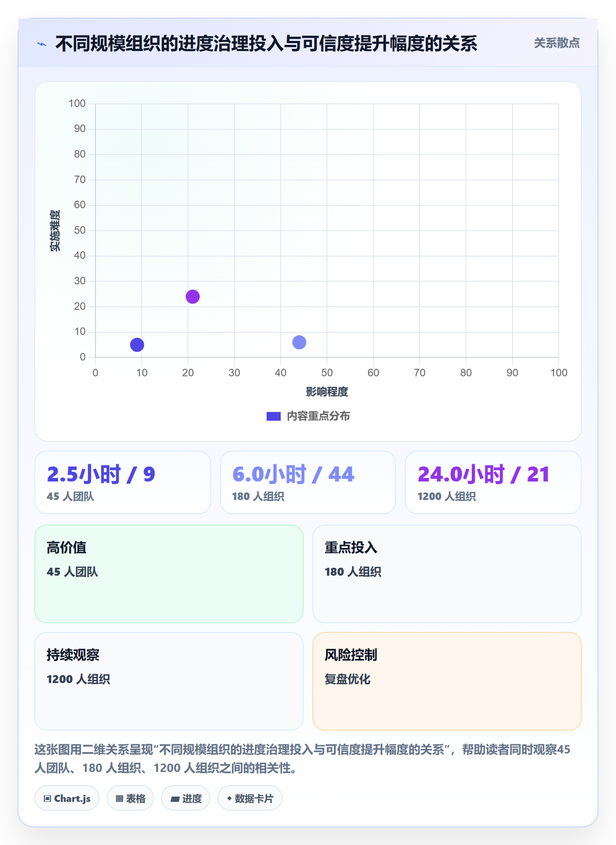Open the 24.0小时 / 21 data card

[x=493, y=482]
